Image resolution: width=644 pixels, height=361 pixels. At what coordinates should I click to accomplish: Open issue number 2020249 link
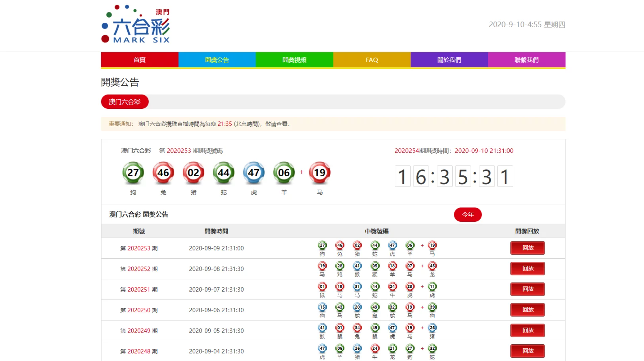[139, 331]
